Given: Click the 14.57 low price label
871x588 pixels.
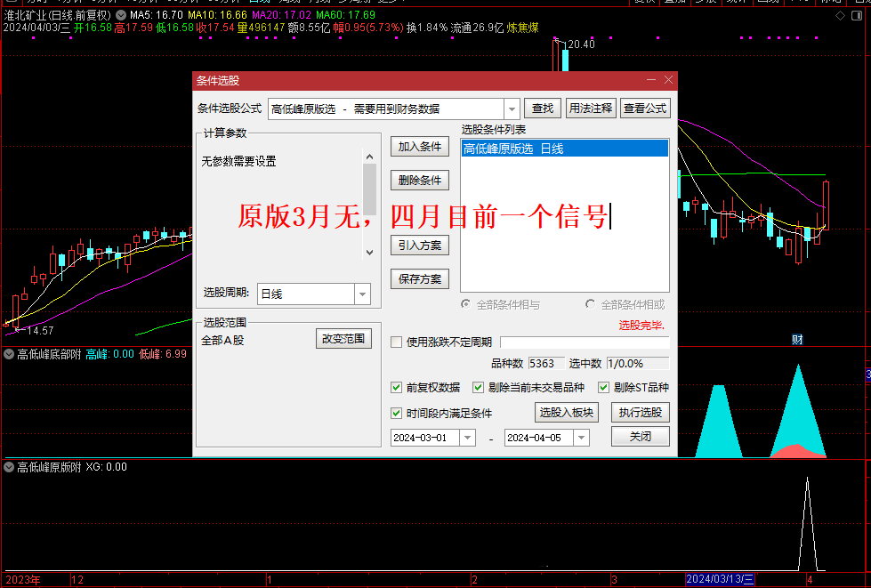Looking at the screenshot, I should tap(40, 331).
